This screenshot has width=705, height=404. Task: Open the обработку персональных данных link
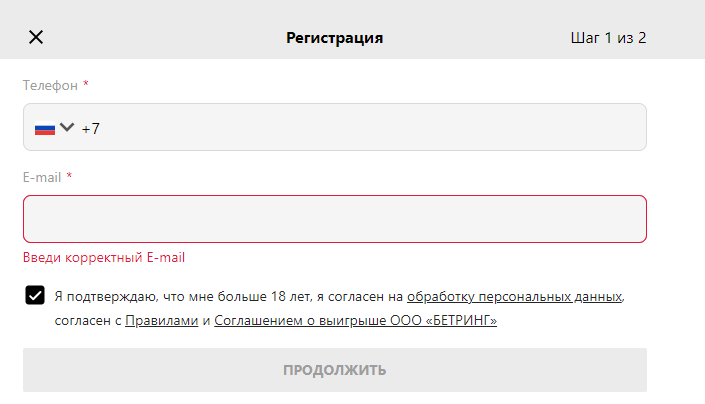pos(514,297)
